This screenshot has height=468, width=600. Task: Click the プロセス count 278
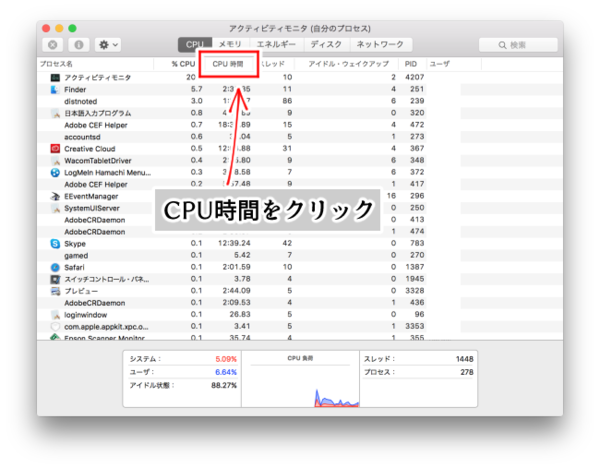(x=467, y=372)
